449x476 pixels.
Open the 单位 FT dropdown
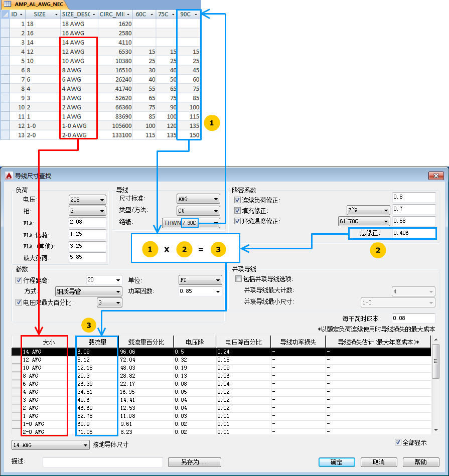pyautogui.click(x=200, y=280)
